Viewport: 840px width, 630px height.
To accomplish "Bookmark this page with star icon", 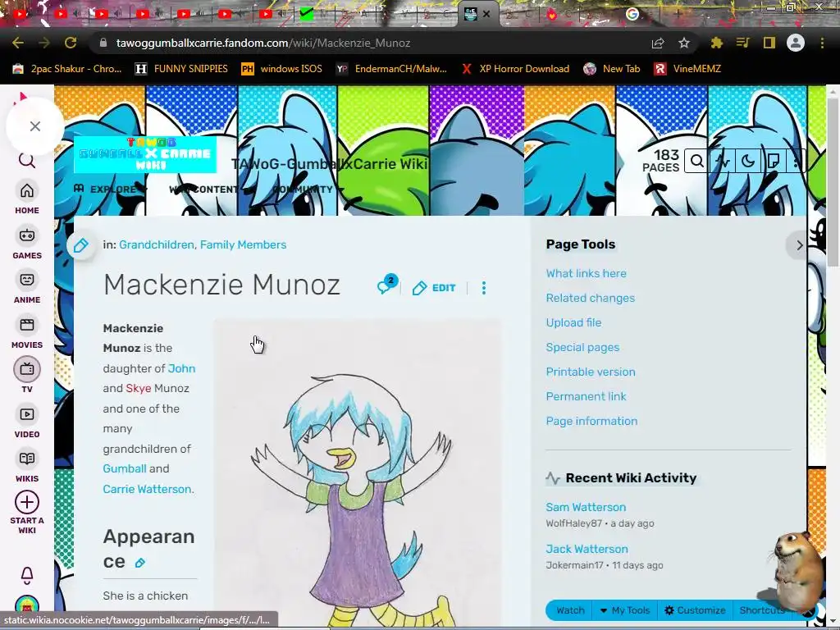I will [x=683, y=43].
